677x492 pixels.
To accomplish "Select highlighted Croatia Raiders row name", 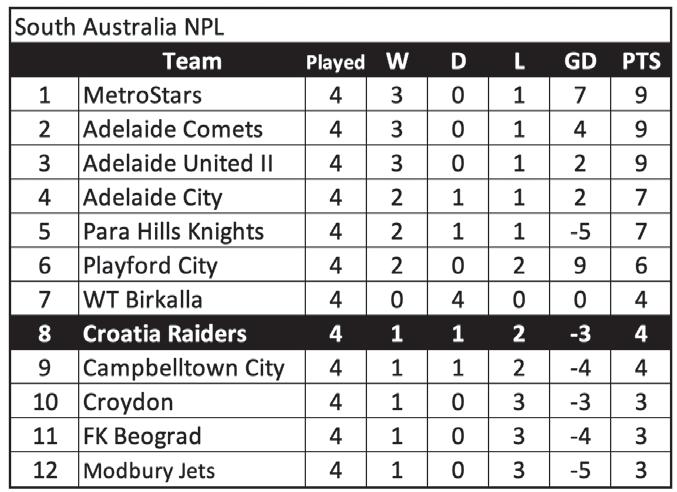I will pos(165,334).
